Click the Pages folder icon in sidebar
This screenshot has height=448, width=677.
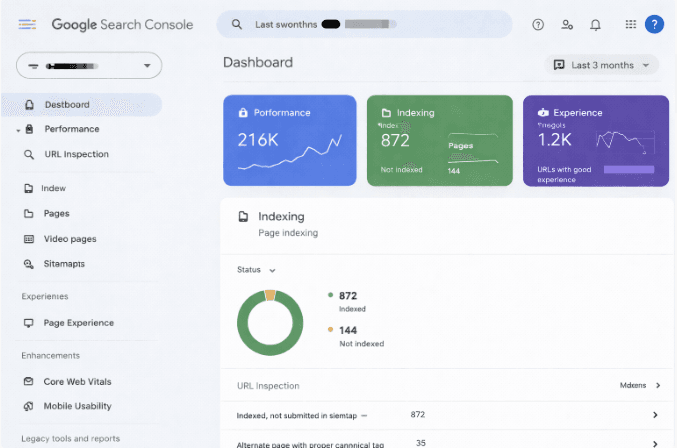coord(28,213)
